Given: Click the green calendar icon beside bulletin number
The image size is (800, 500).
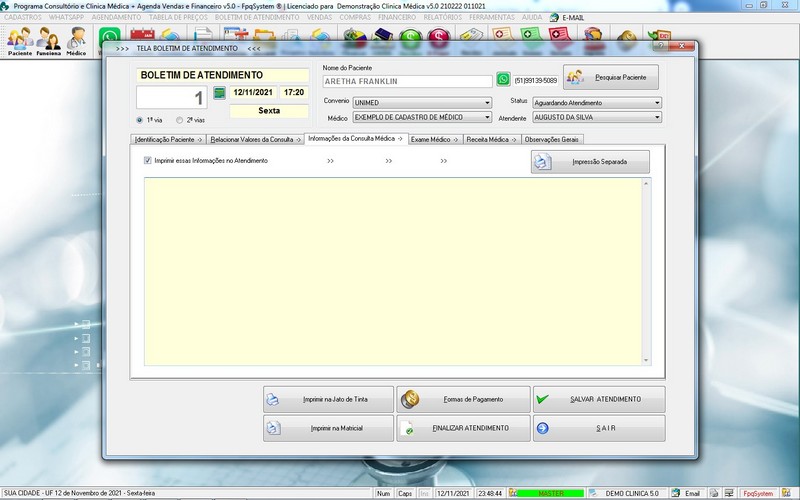Looking at the screenshot, I should pyautogui.click(x=219, y=93).
